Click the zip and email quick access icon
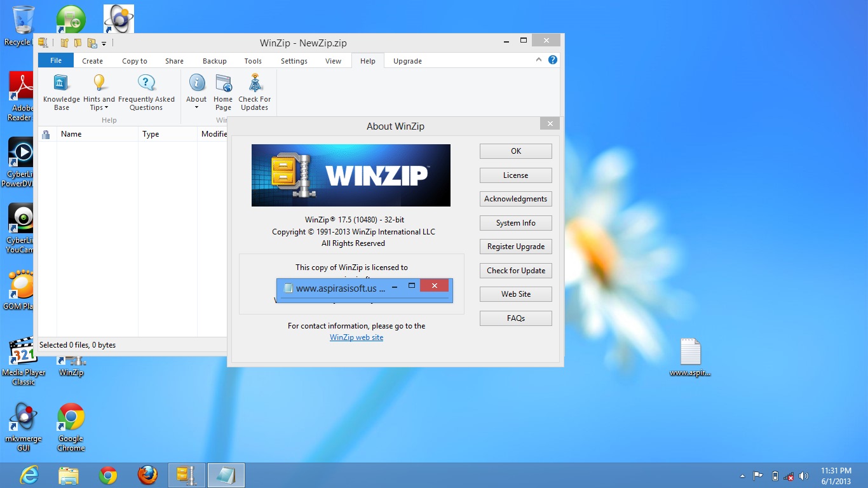 (92, 43)
